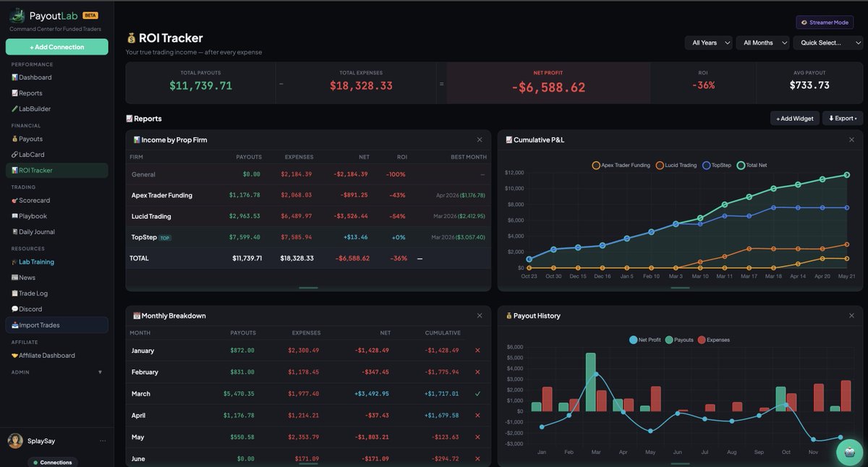Open the Daily Journal page

pyautogui.click(x=33, y=232)
